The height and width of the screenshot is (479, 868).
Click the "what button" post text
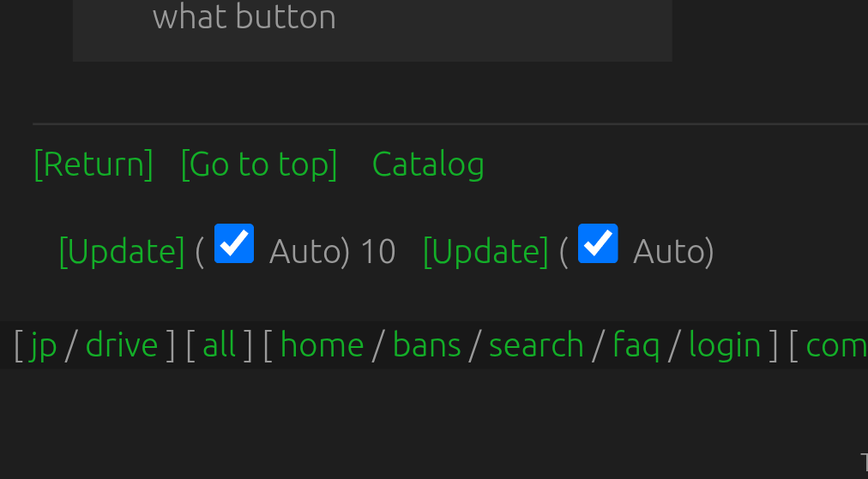[x=244, y=17]
